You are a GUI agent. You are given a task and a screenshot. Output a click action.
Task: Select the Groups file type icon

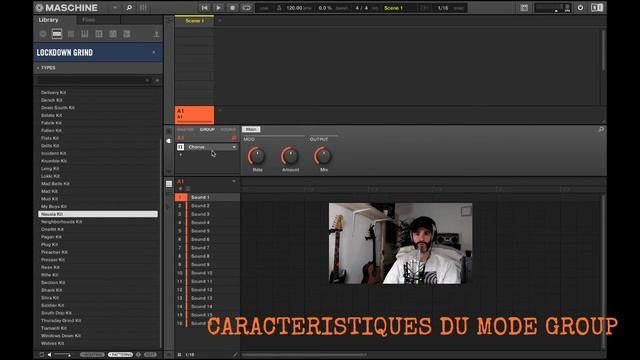[x=57, y=34]
